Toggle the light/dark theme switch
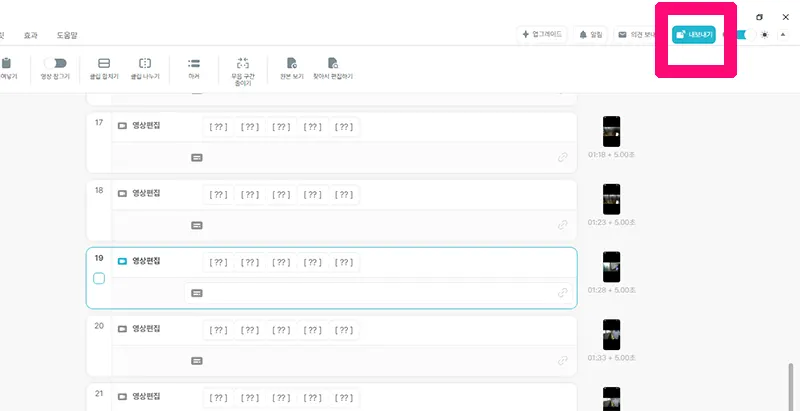The height and width of the screenshot is (411, 800). [x=745, y=35]
